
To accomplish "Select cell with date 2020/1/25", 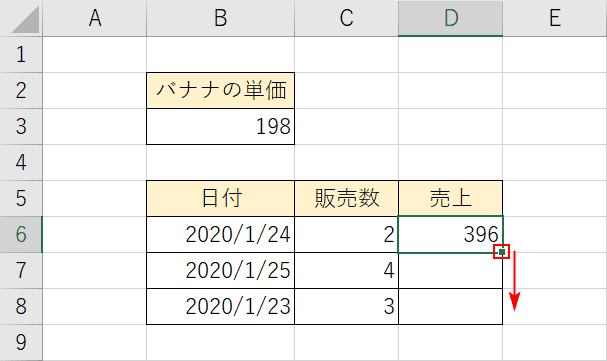I will (220, 270).
